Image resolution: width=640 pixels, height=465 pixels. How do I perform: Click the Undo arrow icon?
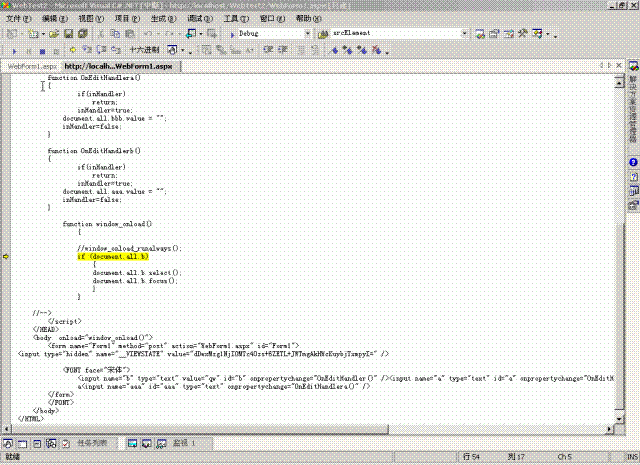click(x=148, y=34)
